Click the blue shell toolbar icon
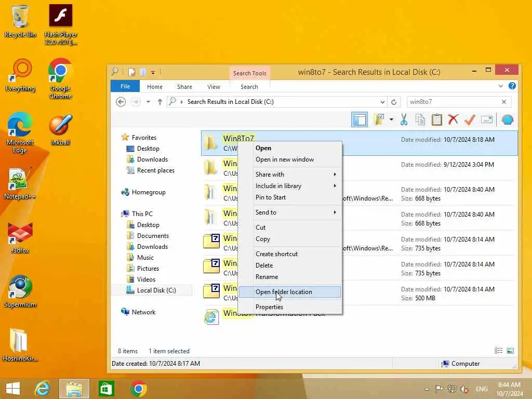Screen dimensions: 532x399 coord(508,120)
